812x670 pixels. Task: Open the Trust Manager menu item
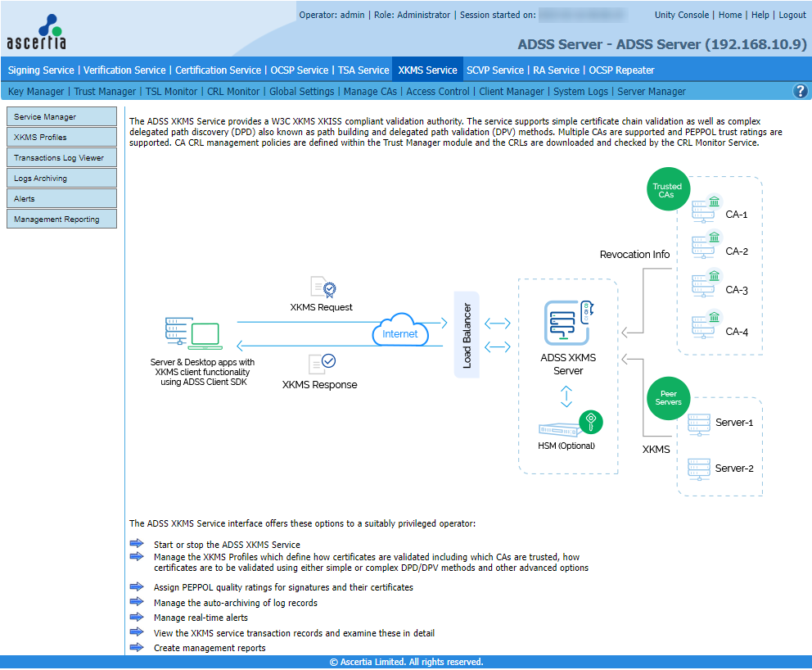(105, 92)
